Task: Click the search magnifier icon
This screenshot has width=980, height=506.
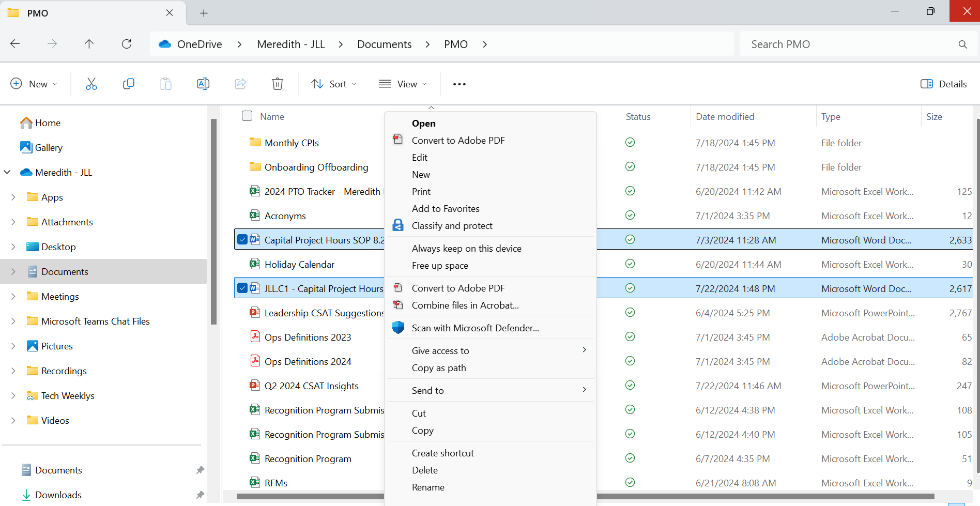Action: pyautogui.click(x=962, y=44)
